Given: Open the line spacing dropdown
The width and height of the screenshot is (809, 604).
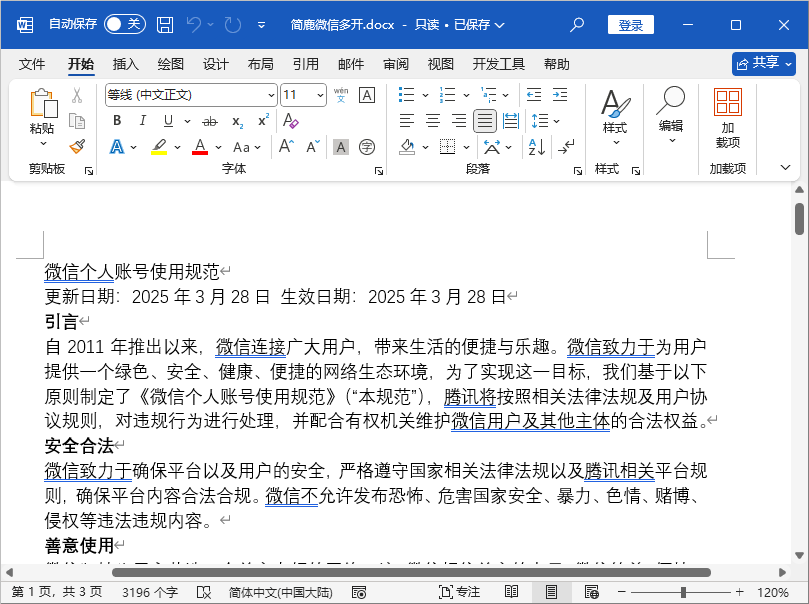Looking at the screenshot, I should pyautogui.click(x=546, y=120).
